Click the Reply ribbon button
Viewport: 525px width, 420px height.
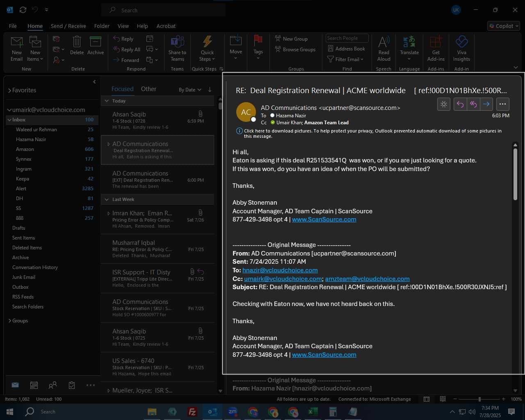tap(124, 39)
